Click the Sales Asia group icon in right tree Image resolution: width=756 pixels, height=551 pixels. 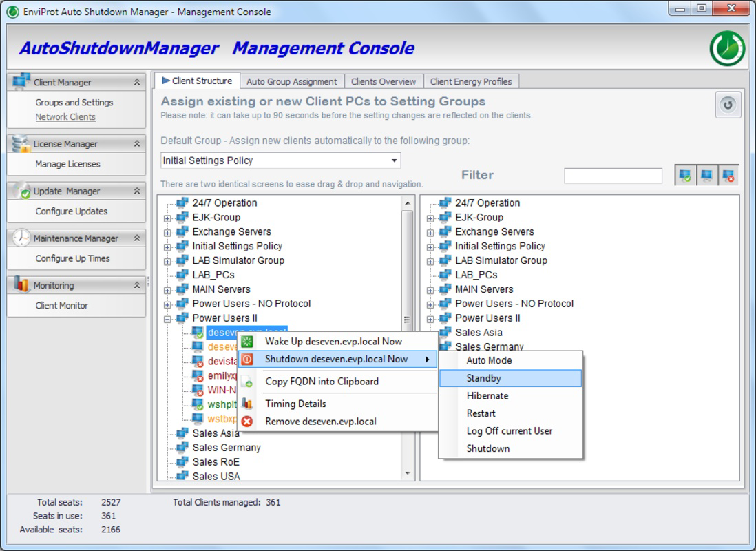(x=445, y=332)
